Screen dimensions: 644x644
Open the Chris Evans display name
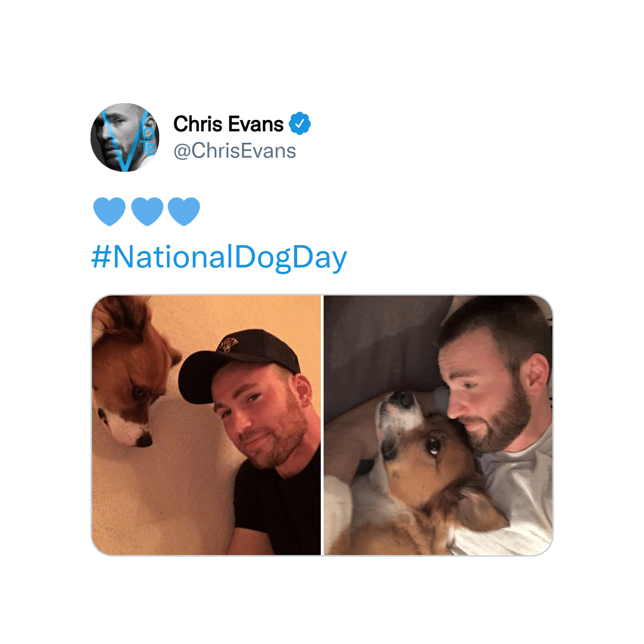pyautogui.click(x=228, y=124)
